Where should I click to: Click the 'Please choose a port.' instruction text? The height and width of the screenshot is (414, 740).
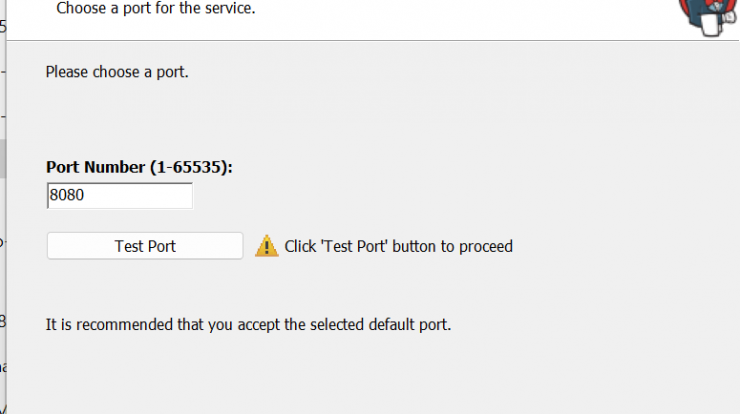click(117, 72)
